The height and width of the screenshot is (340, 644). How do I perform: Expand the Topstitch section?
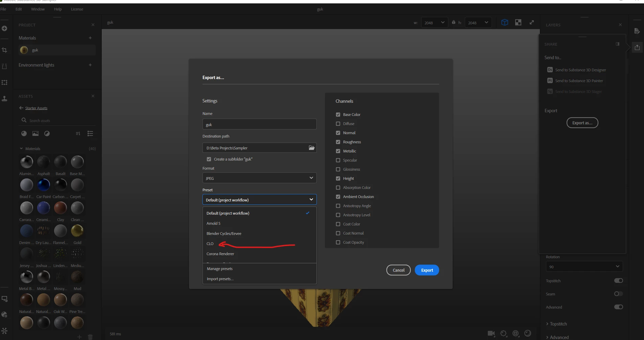pos(556,324)
